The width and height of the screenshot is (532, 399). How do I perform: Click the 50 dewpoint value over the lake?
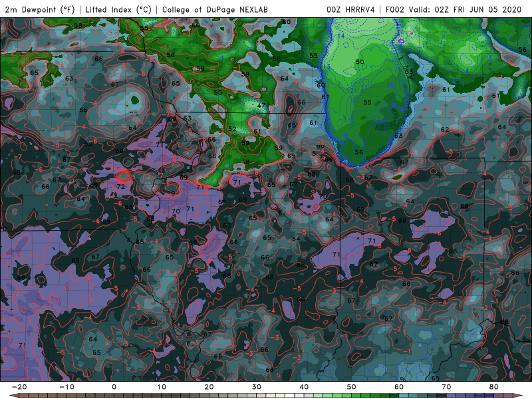point(360,62)
